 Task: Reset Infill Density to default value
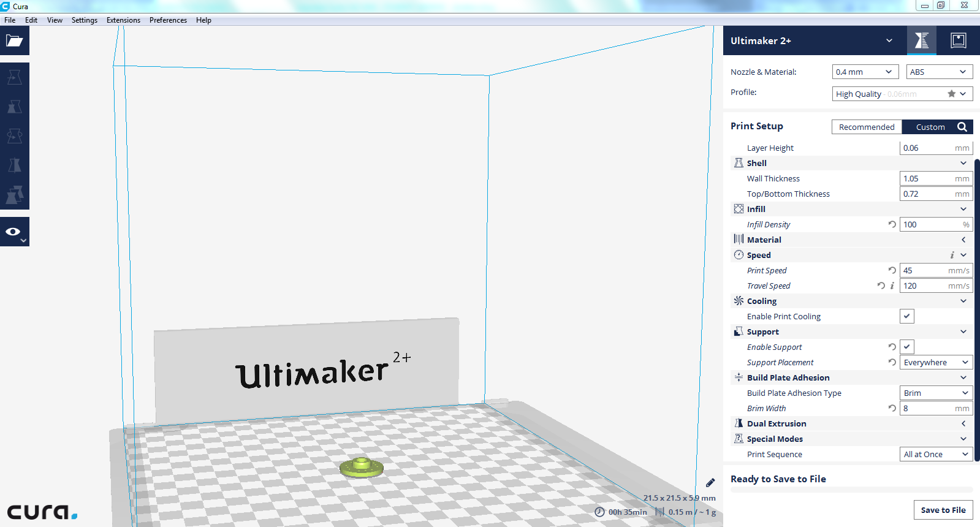892,224
